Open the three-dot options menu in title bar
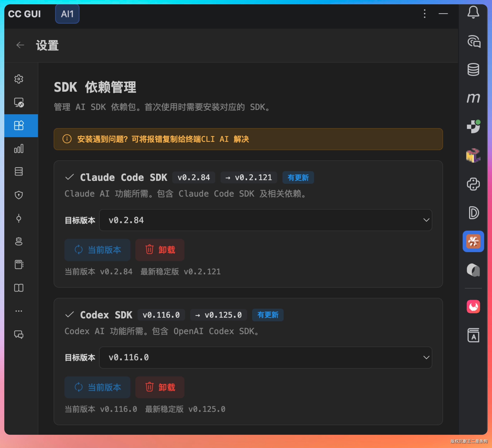 tap(424, 14)
